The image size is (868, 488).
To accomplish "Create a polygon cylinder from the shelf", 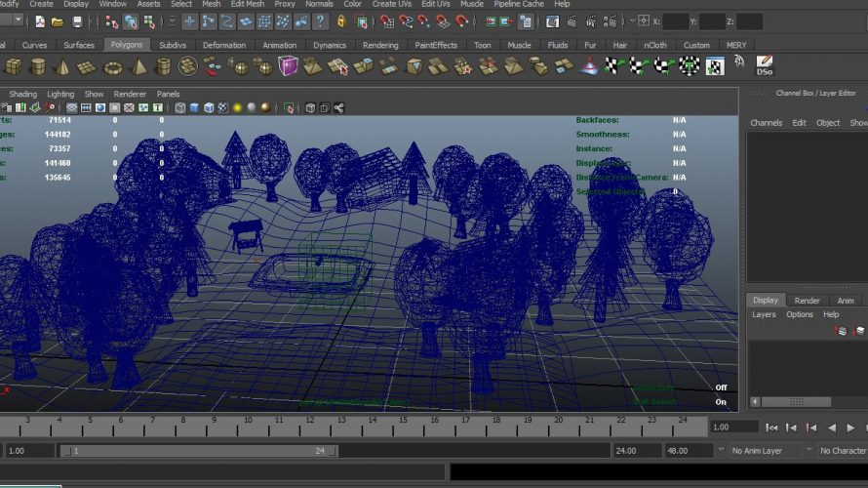I will (x=37, y=66).
